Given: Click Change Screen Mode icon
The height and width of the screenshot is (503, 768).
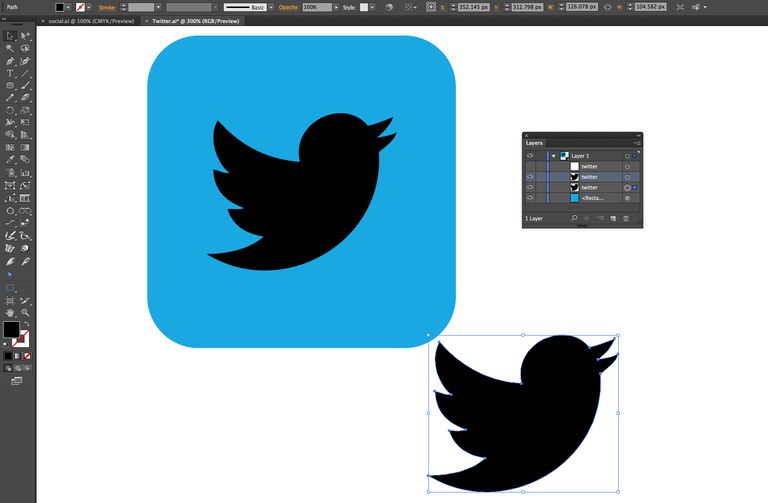Looking at the screenshot, I should tap(17, 381).
